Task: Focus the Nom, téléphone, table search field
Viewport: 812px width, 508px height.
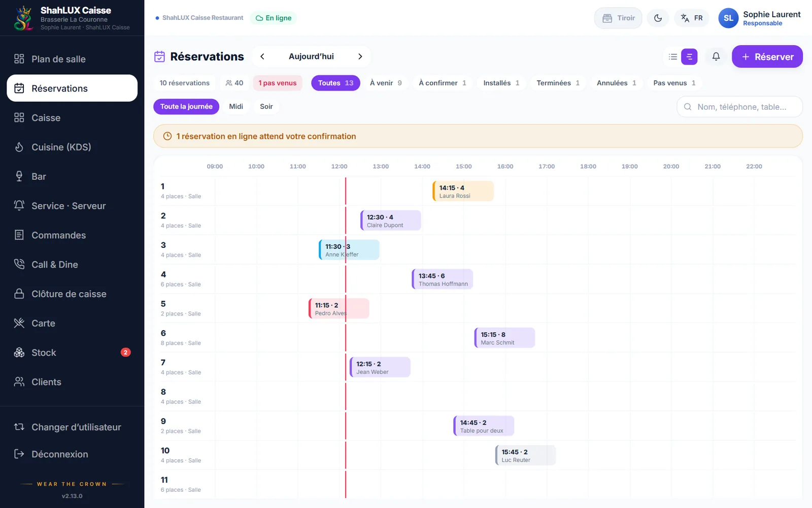Action: [x=739, y=107]
